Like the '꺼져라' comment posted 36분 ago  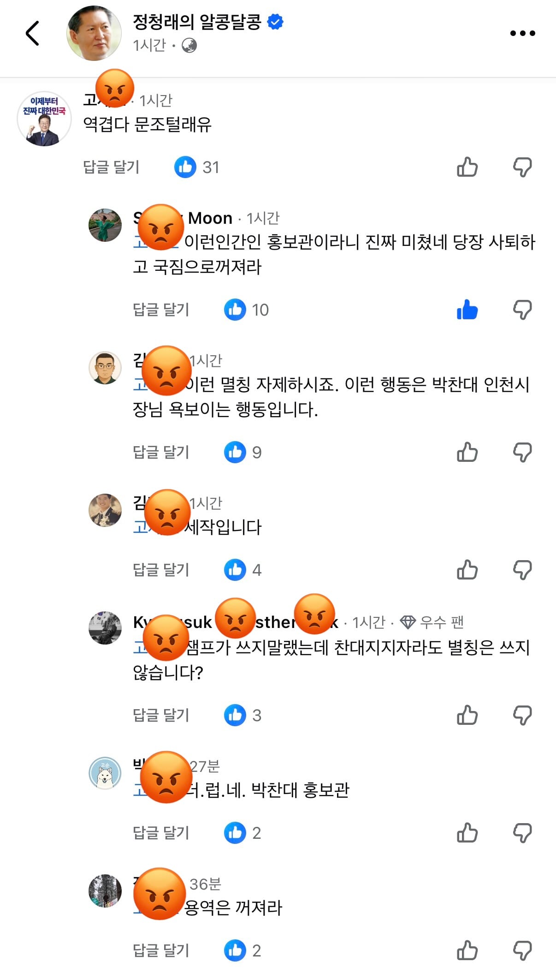tap(467, 950)
